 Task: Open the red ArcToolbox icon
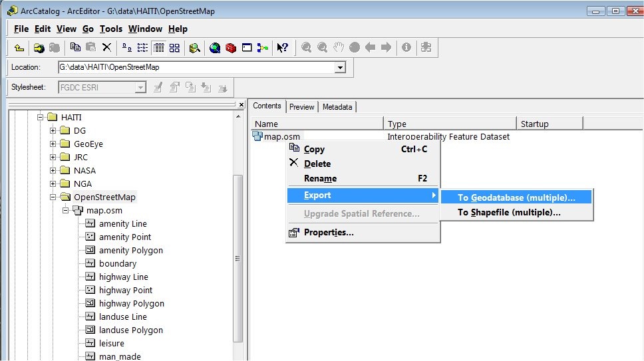pyautogui.click(x=231, y=48)
